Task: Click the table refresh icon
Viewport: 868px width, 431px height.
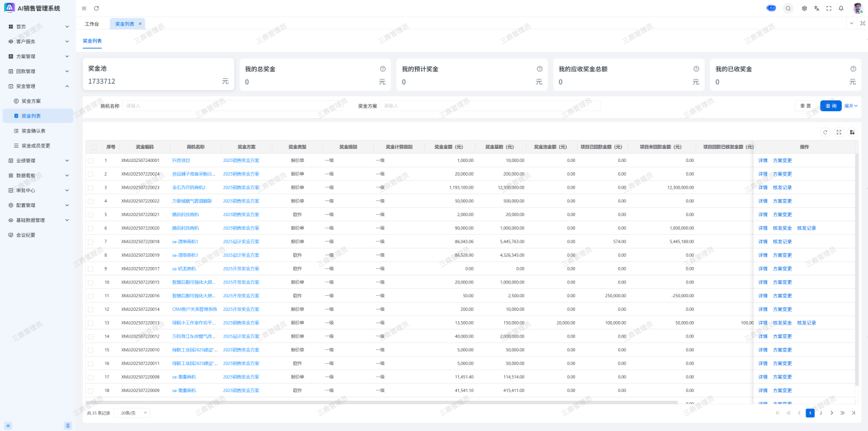Action: coord(825,132)
